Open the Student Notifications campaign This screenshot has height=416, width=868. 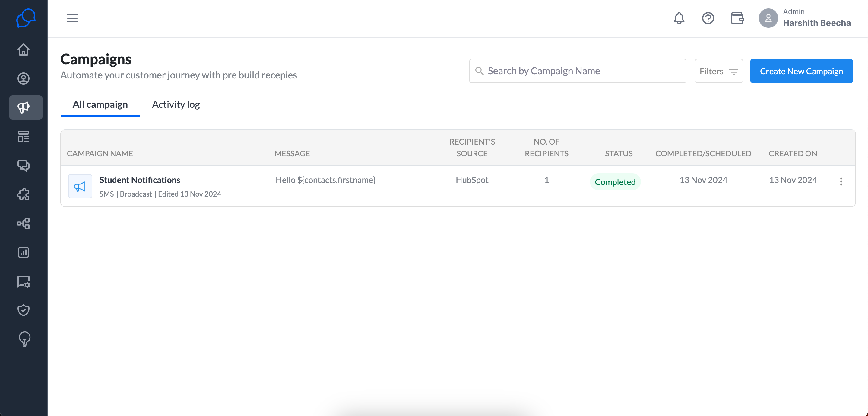(x=140, y=180)
